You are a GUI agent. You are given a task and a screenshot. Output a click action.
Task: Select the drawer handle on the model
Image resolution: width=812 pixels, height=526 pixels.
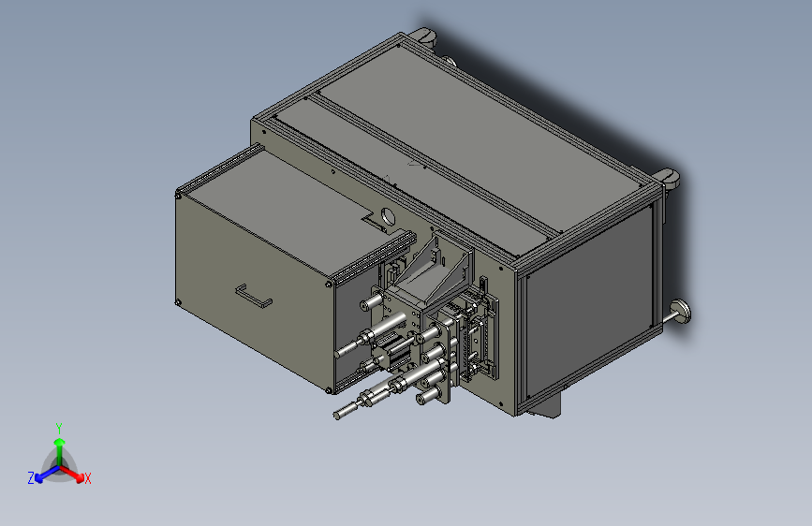point(254,296)
